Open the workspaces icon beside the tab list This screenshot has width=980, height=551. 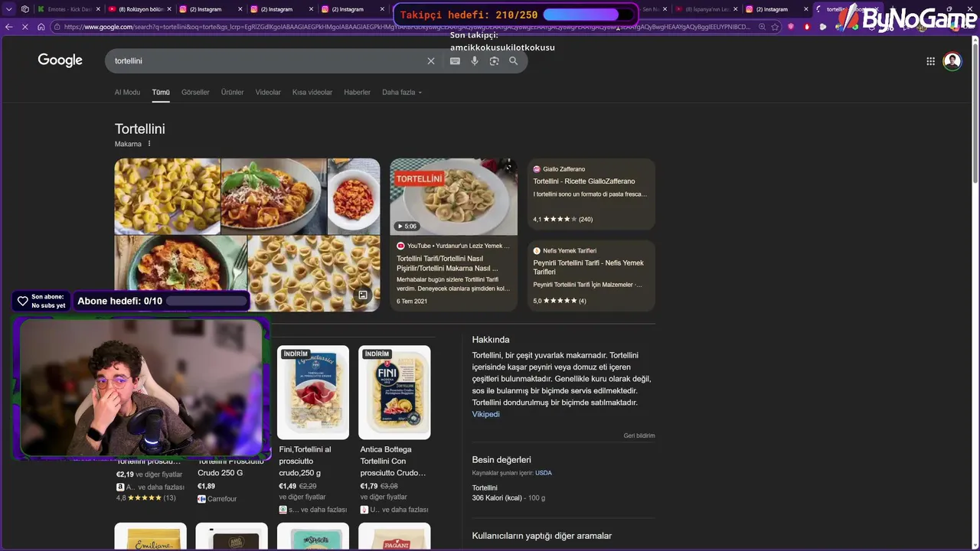[25, 9]
